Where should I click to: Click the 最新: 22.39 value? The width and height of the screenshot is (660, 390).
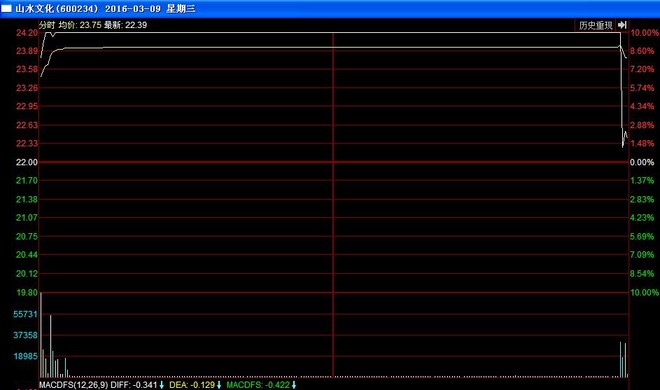[x=125, y=25]
